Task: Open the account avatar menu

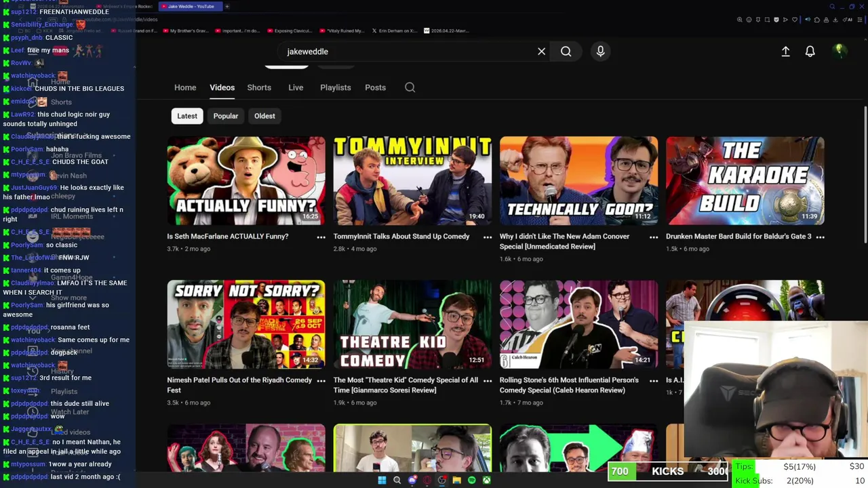Action: [x=839, y=51]
